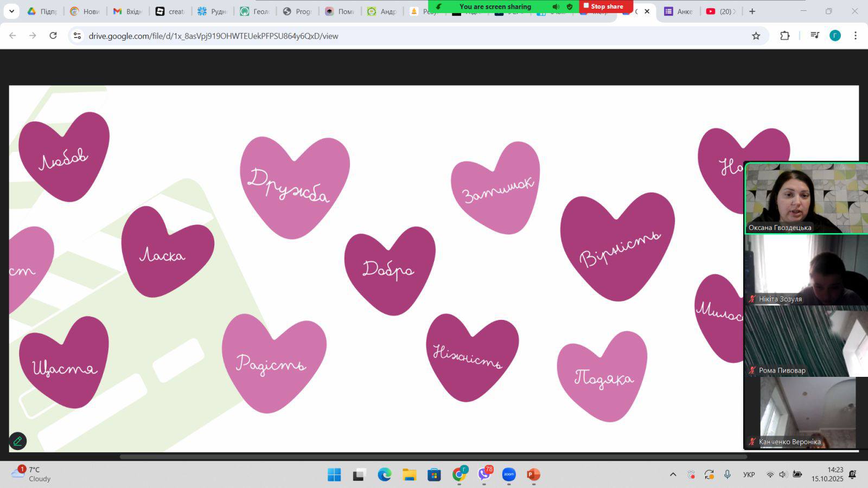Click the Stop share button

(606, 7)
